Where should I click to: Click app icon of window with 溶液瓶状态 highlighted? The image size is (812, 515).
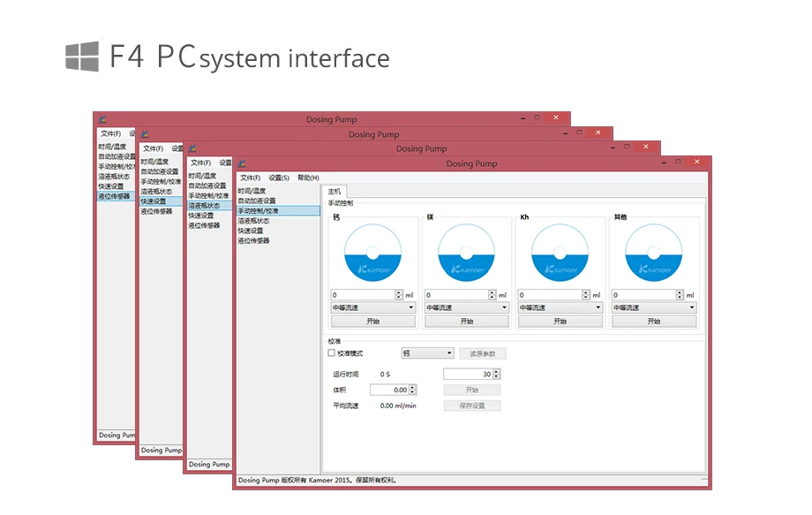click(x=192, y=148)
